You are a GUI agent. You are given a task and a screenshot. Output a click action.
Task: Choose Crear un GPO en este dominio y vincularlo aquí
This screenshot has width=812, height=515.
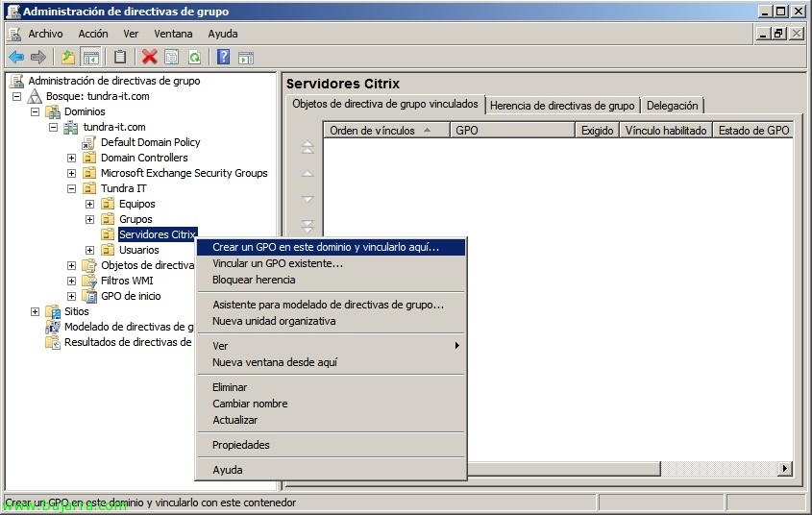(331, 247)
